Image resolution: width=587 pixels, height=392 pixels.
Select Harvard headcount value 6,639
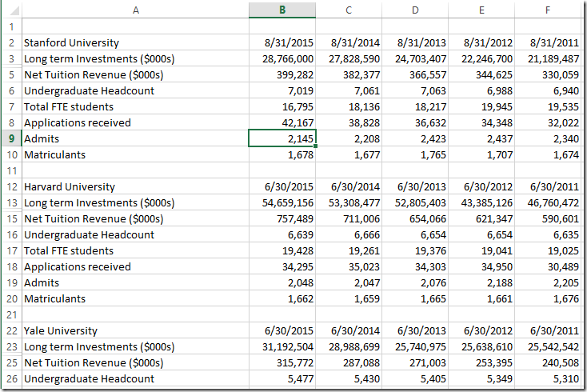[x=282, y=234]
